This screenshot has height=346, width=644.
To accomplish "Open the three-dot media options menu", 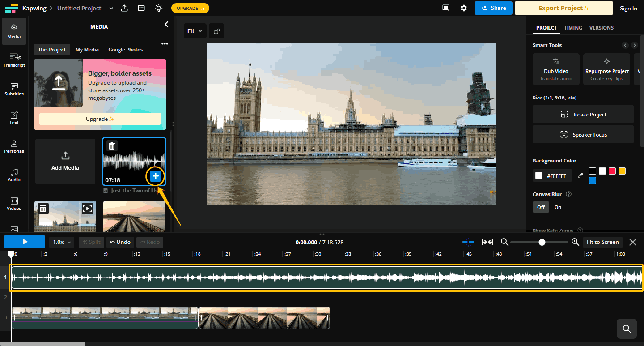I will click(165, 43).
